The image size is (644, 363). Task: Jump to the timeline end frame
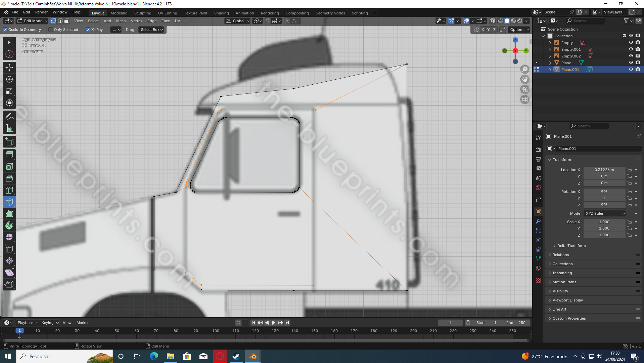click(287, 323)
